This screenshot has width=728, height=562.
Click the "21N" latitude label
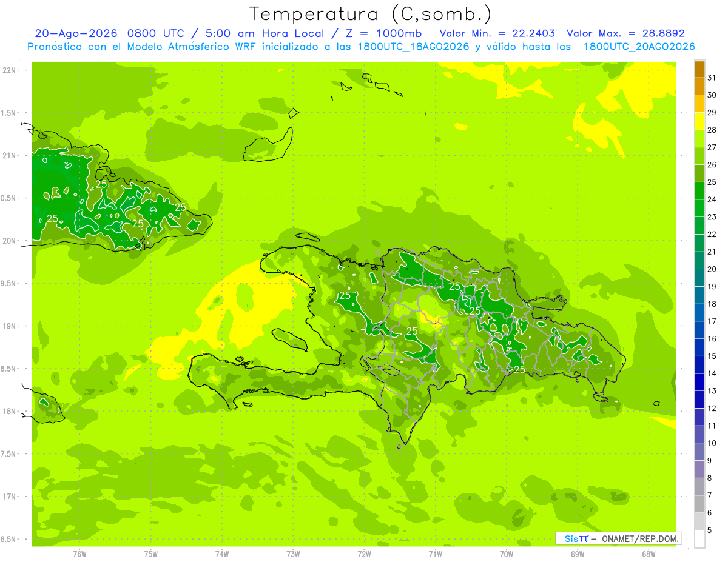point(10,155)
